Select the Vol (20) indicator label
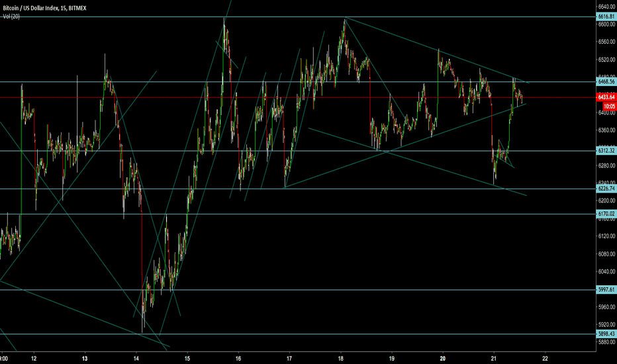 coord(11,17)
